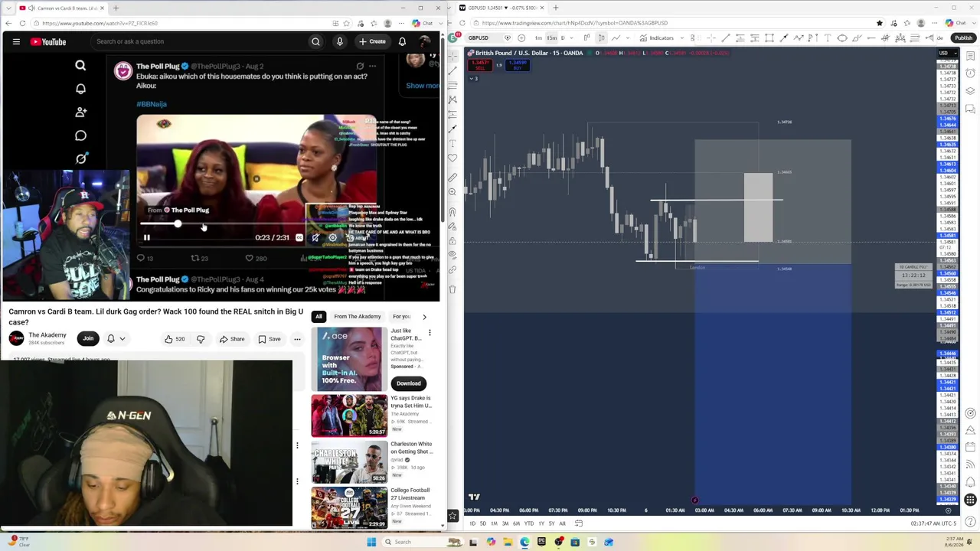Image resolution: width=980 pixels, height=551 pixels.
Task: Toggle magnet mode in TradingView toolbar
Action: (452, 211)
